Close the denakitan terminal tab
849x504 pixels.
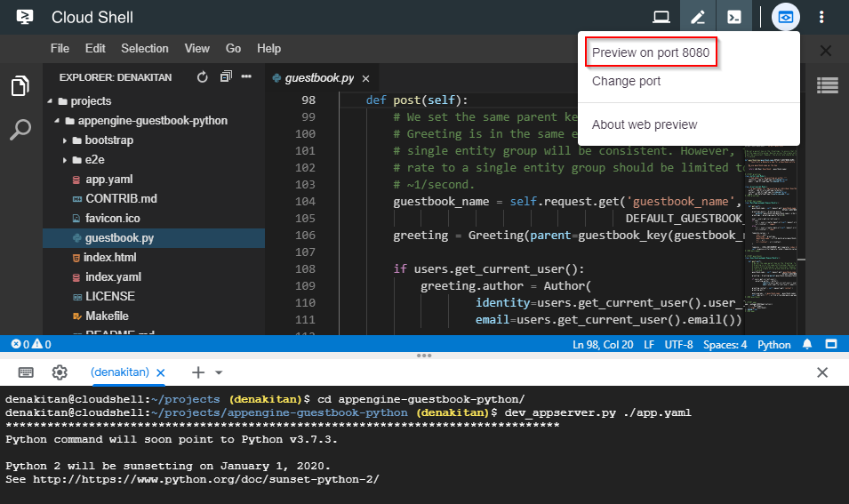click(x=161, y=372)
